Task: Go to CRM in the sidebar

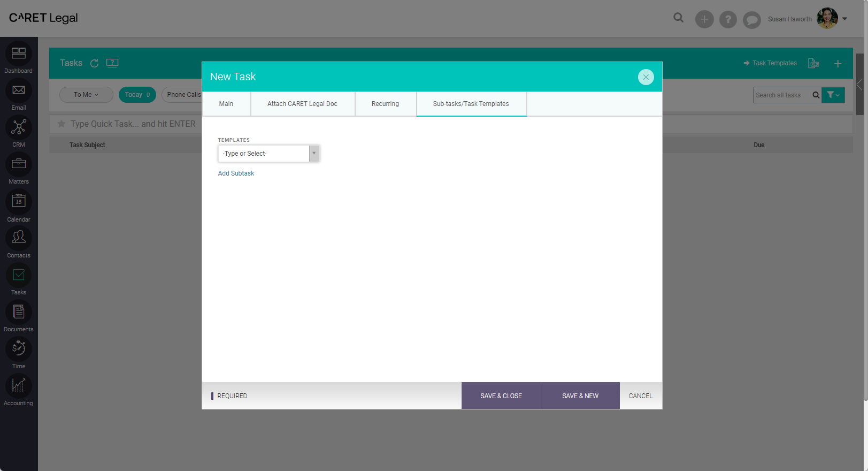Action: (x=19, y=127)
